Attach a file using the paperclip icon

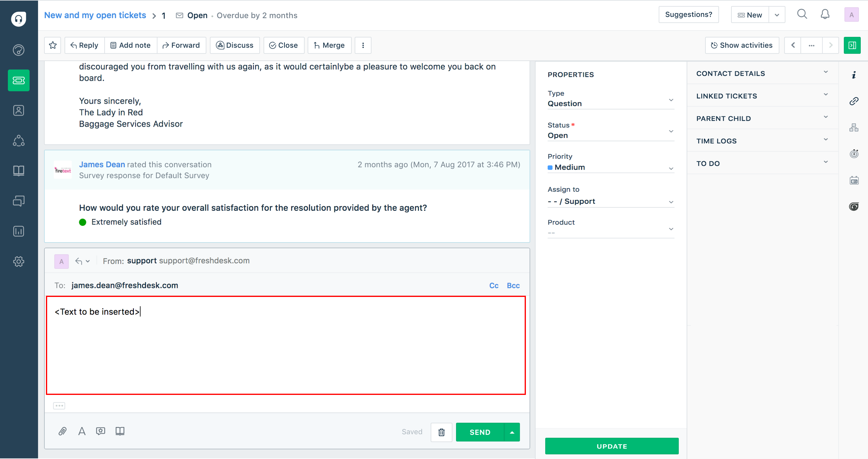pos(62,432)
